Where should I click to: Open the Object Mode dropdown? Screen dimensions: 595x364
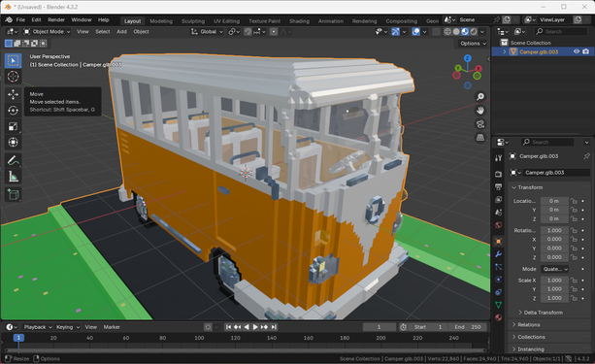[47, 32]
